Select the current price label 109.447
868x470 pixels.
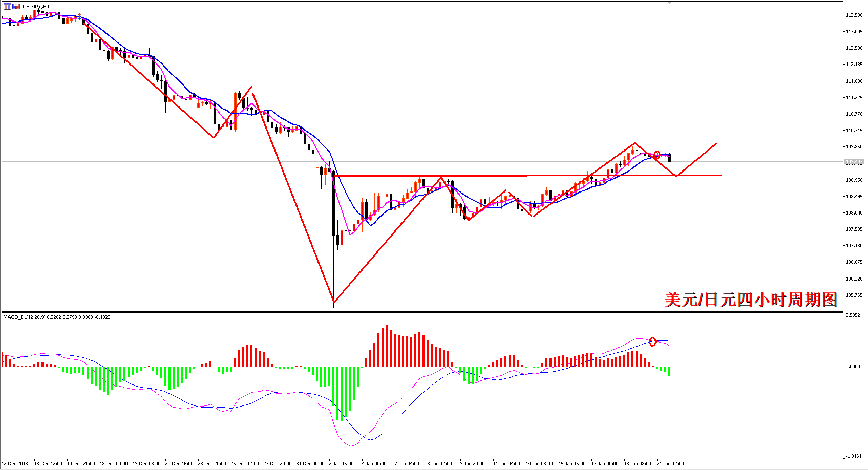pos(854,162)
